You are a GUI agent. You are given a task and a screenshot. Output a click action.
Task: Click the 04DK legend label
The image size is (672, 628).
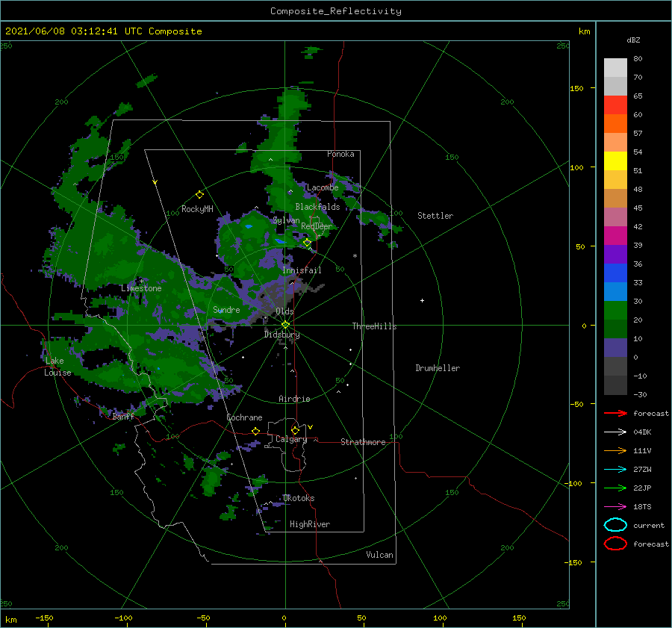(x=642, y=432)
